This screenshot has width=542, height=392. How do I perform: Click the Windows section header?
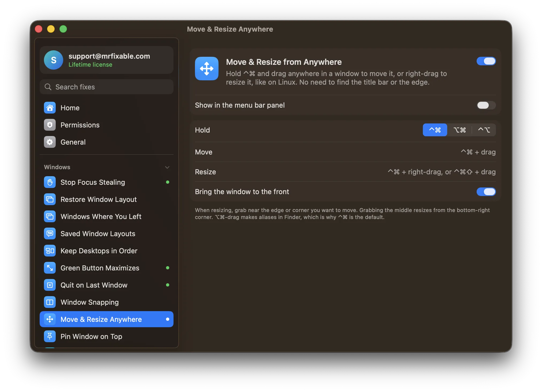(x=107, y=167)
